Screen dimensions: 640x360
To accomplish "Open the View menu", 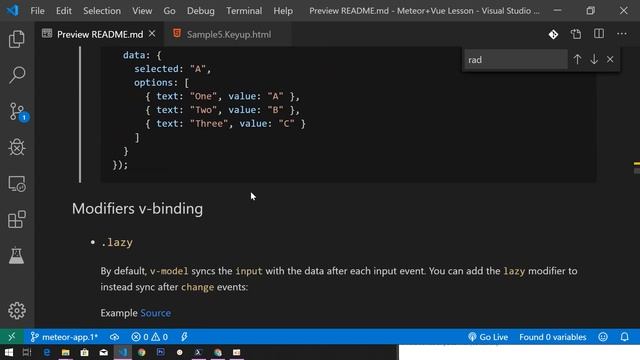I will [x=142, y=11].
